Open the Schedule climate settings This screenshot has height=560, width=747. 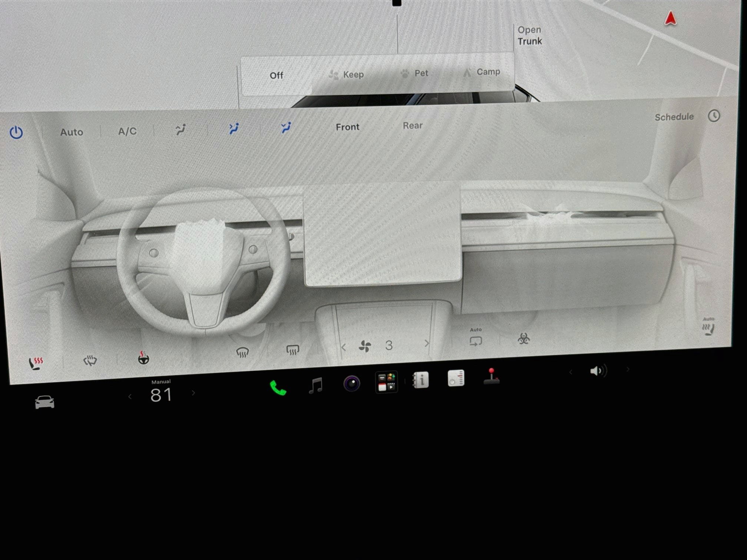coord(687,117)
